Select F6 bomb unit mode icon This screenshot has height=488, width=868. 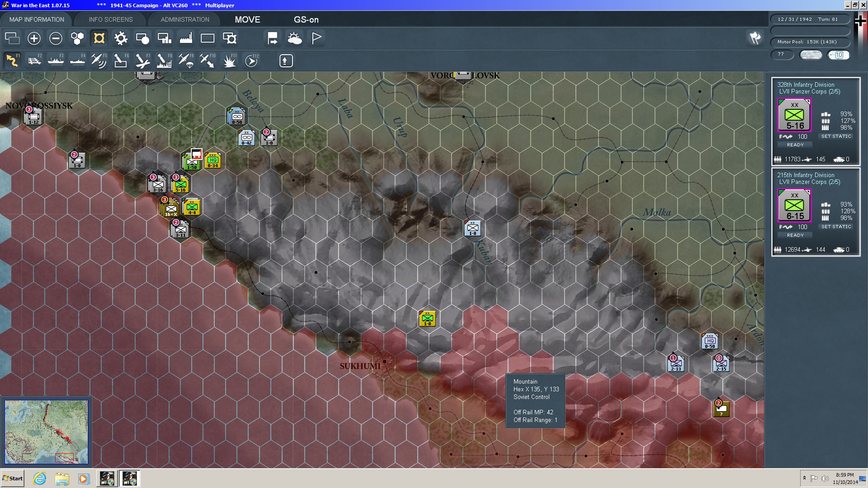click(x=121, y=61)
